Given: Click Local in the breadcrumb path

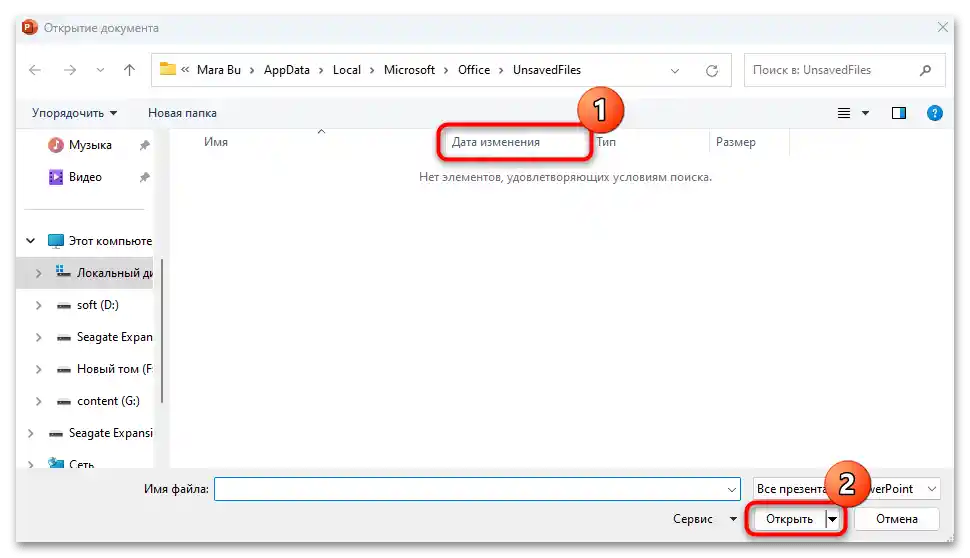Looking at the screenshot, I should click(x=346, y=70).
